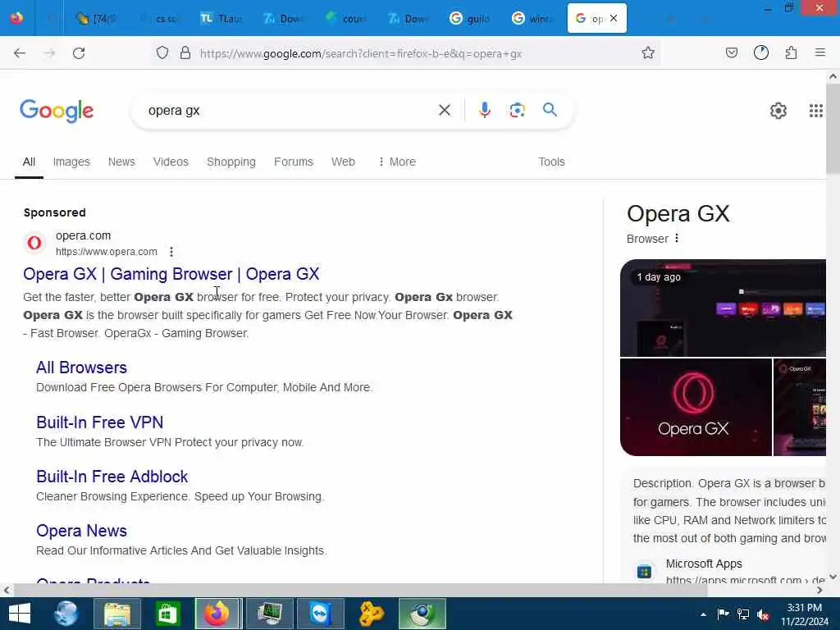Viewport: 840px width, 630px height.
Task: Open Microsoft Apps source link
Action: pyautogui.click(x=704, y=564)
